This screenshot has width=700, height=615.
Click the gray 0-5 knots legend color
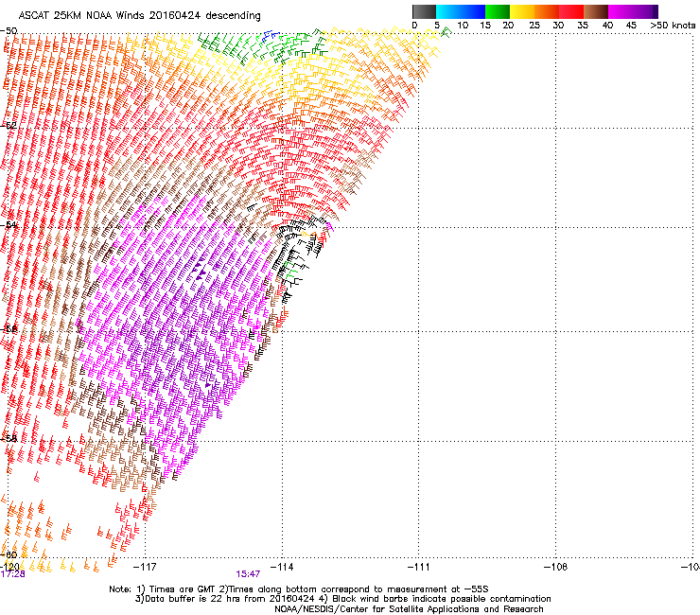[424, 11]
